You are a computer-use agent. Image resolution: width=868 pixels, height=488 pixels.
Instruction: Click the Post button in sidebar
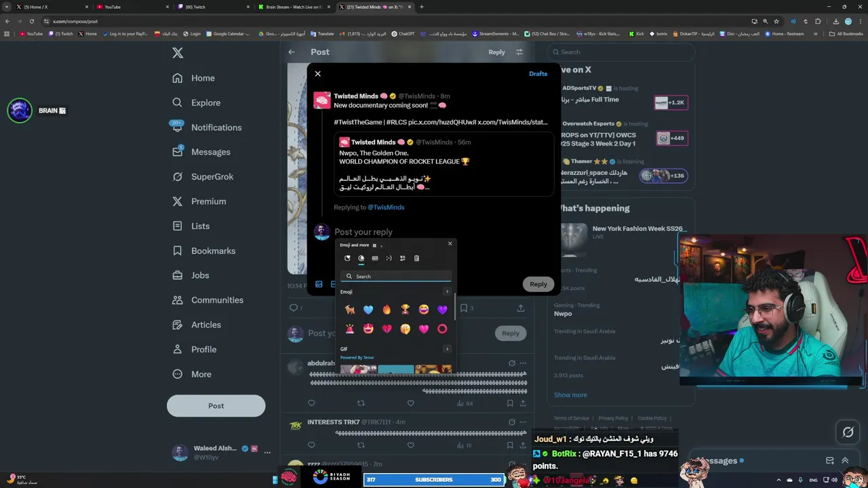pos(216,406)
